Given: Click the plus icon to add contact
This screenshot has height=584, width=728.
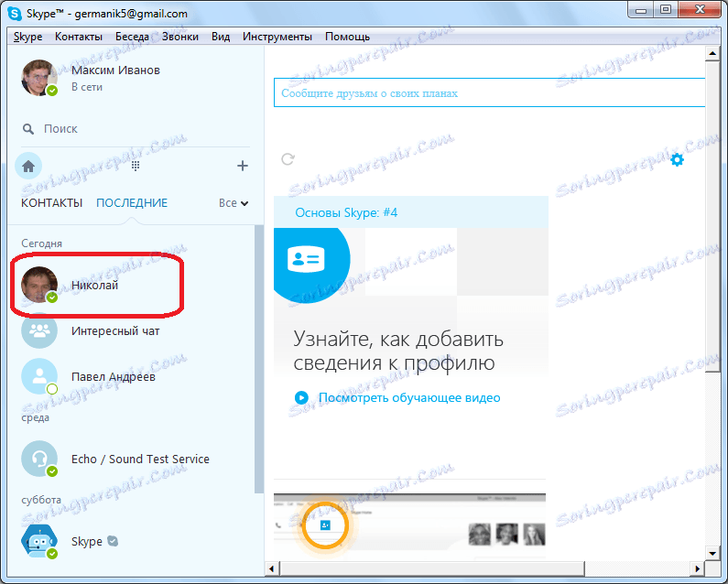Looking at the screenshot, I should tap(243, 166).
